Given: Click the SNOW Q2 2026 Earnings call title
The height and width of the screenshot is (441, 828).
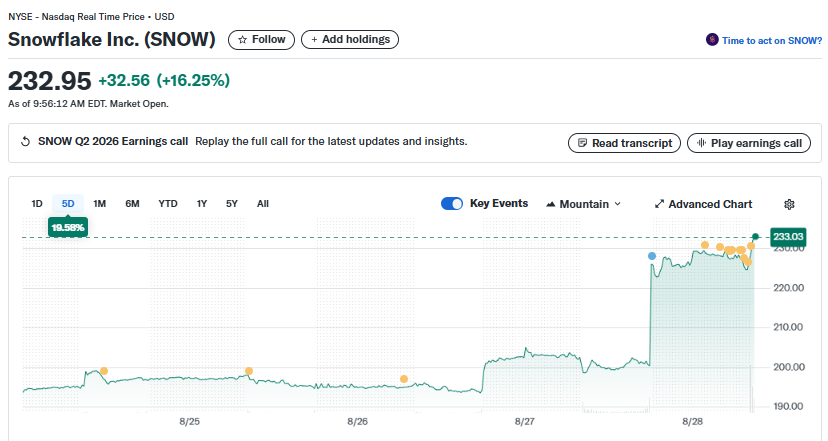Looking at the screenshot, I should [x=113, y=142].
